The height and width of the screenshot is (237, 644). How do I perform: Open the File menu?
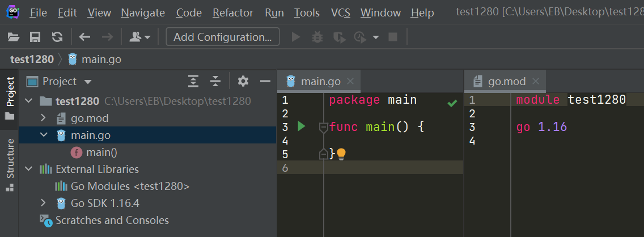(38, 13)
